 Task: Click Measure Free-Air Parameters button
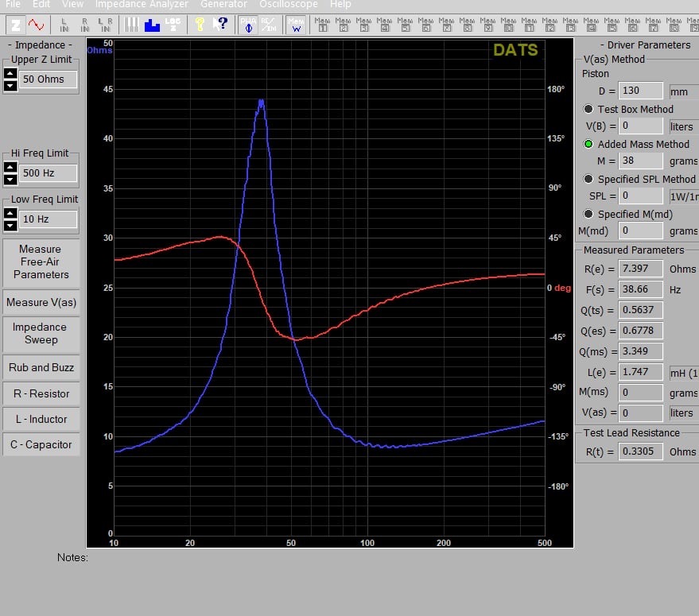pyautogui.click(x=41, y=262)
